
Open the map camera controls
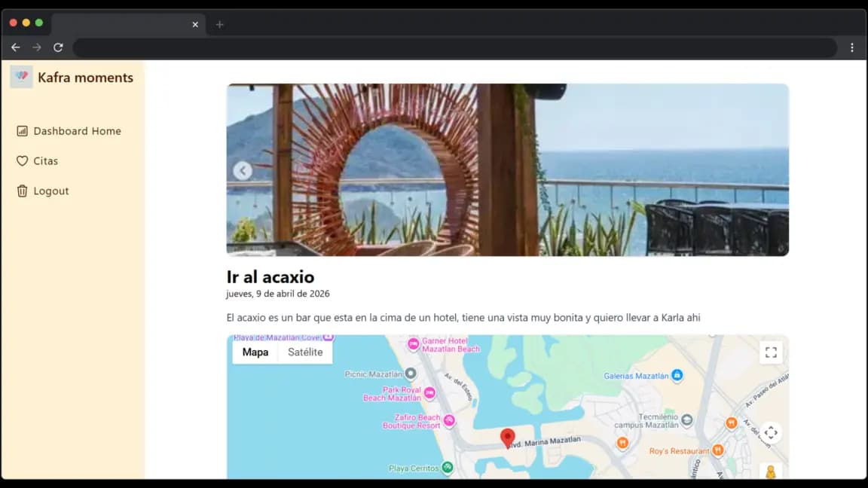770,433
